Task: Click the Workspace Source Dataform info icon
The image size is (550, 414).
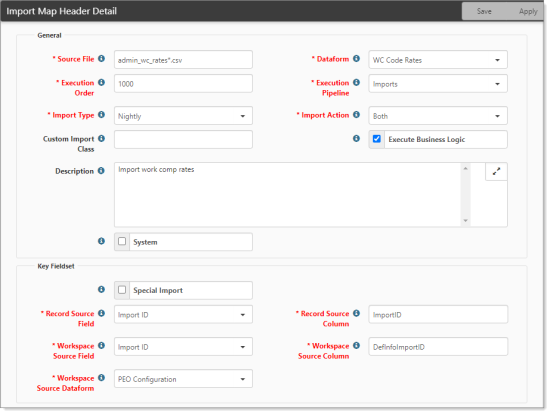Action: [x=101, y=378]
